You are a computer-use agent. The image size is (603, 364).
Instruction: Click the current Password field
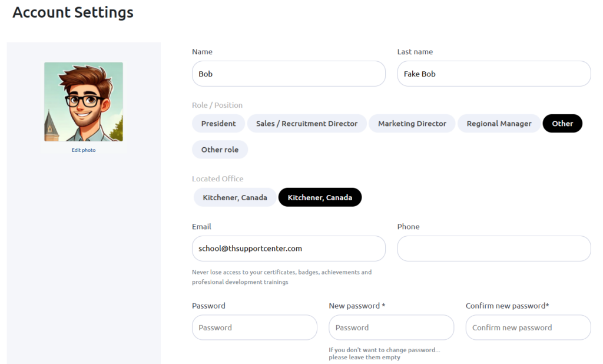(254, 327)
